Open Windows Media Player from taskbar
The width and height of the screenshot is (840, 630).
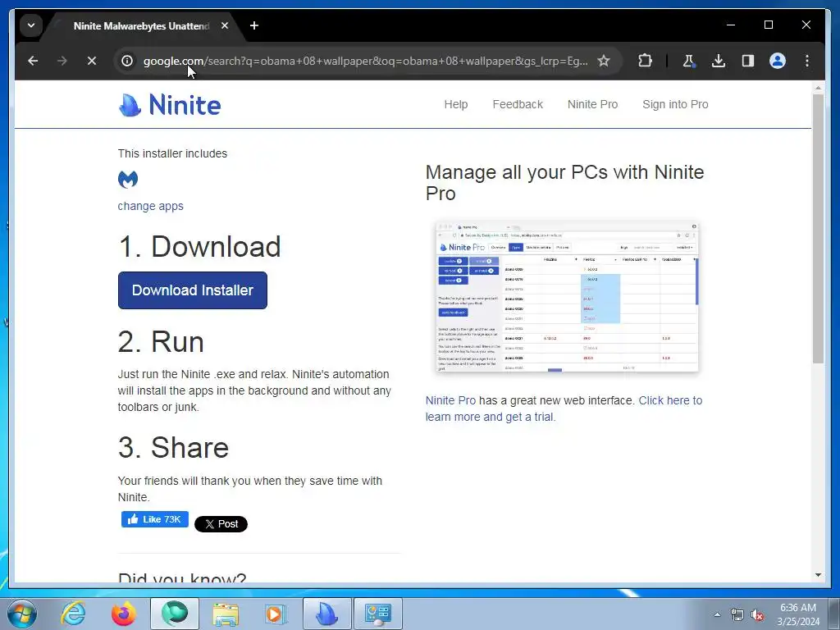[x=276, y=614]
